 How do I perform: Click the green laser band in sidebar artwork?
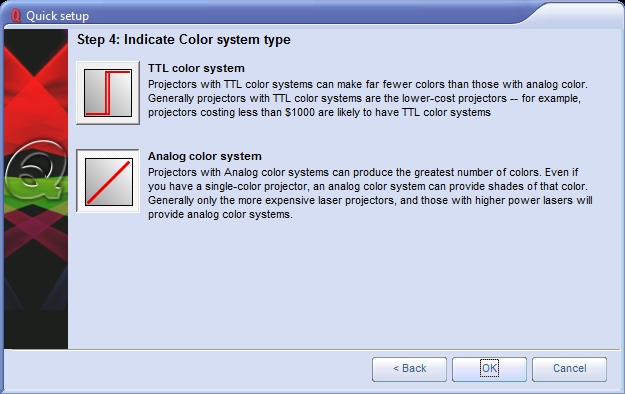(x=36, y=191)
